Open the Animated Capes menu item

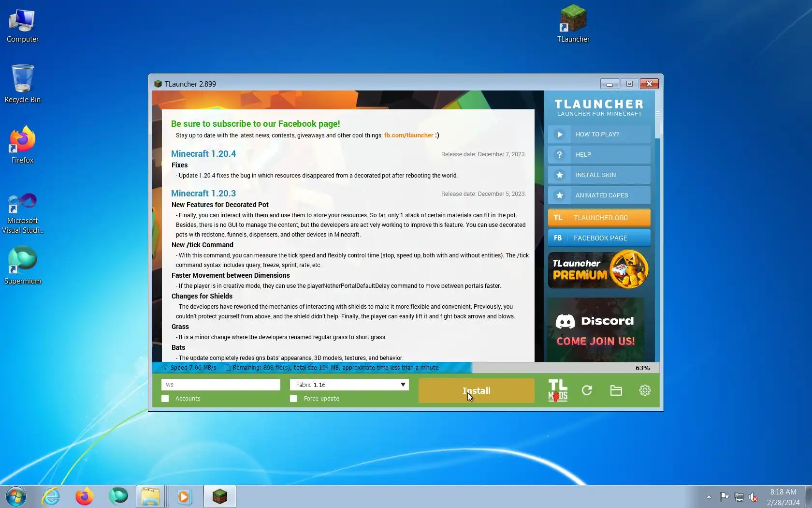click(x=599, y=195)
